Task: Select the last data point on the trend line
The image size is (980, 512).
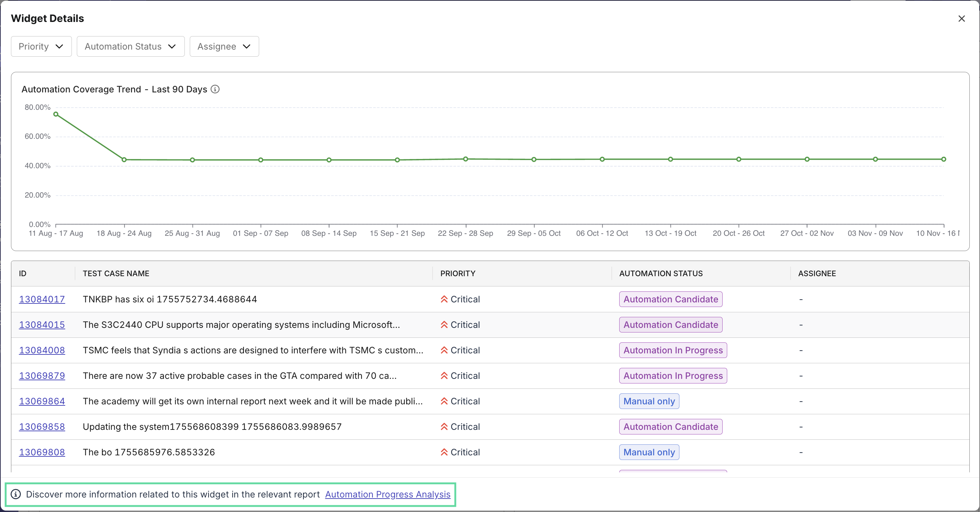Action: [944, 159]
